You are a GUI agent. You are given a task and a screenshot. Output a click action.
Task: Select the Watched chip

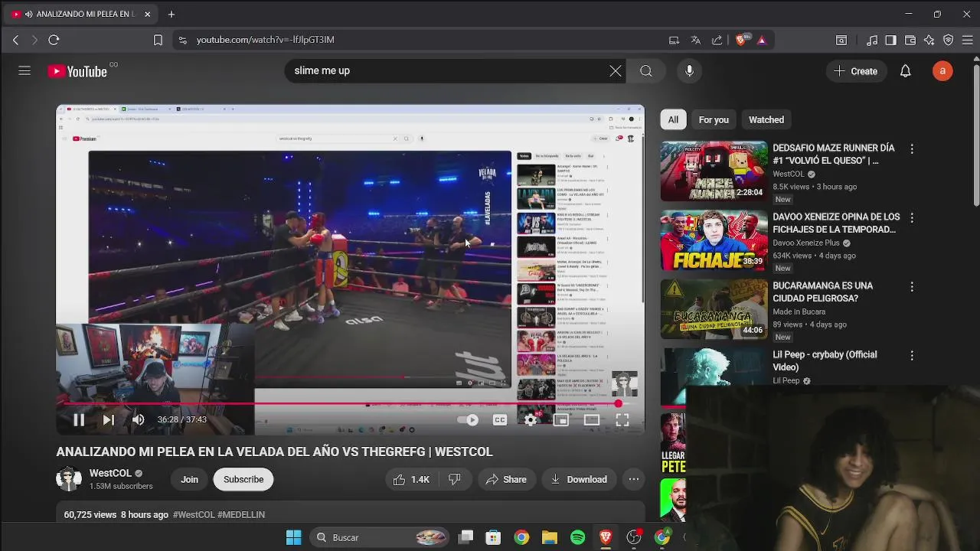(766, 119)
